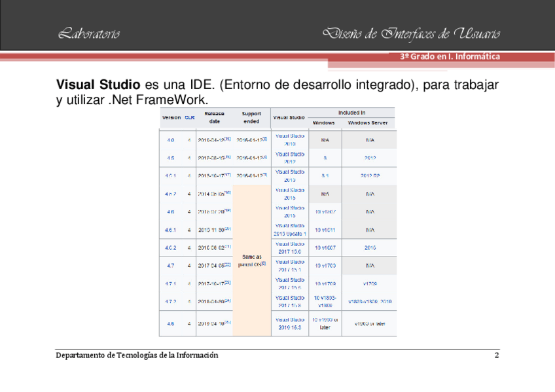This screenshot has width=555, height=392.
Task: Click the 'Version' column header
Action: click(171, 117)
